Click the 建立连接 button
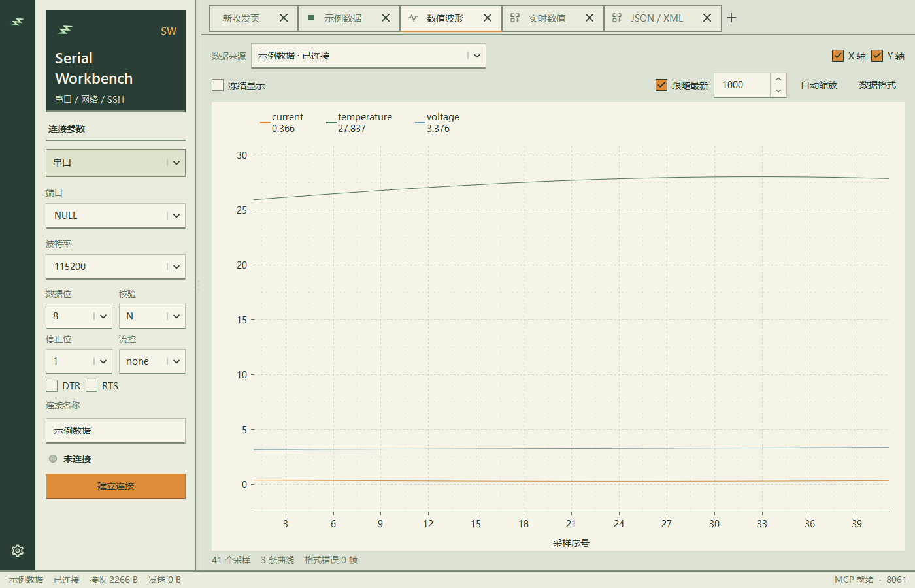This screenshot has height=588, width=915. [x=116, y=486]
